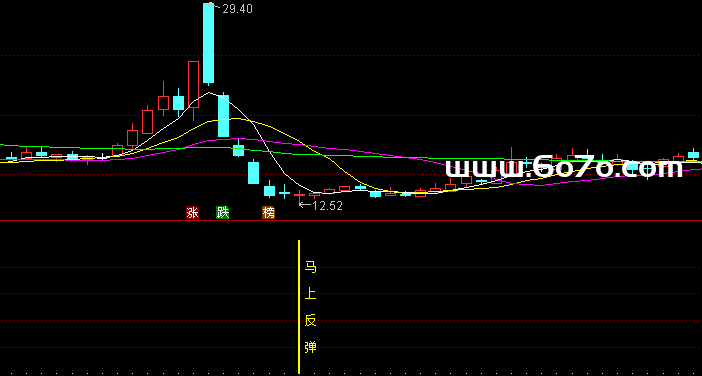This screenshot has height=376, width=702.
Task: Click the last cyan candlestick at far right
Action: (x=693, y=154)
